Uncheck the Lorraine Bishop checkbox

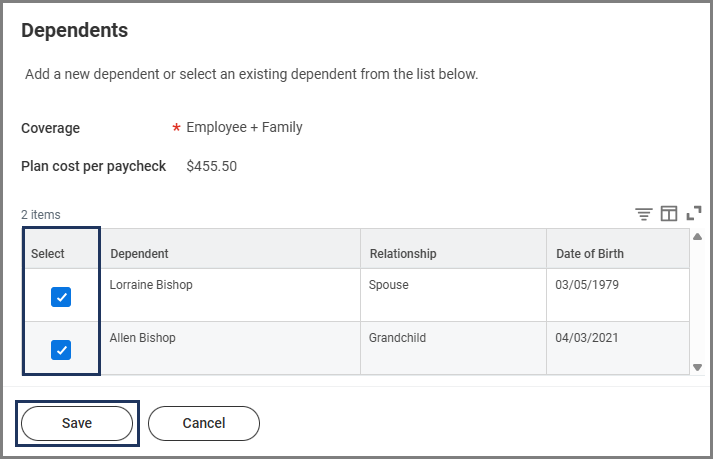[x=61, y=297]
